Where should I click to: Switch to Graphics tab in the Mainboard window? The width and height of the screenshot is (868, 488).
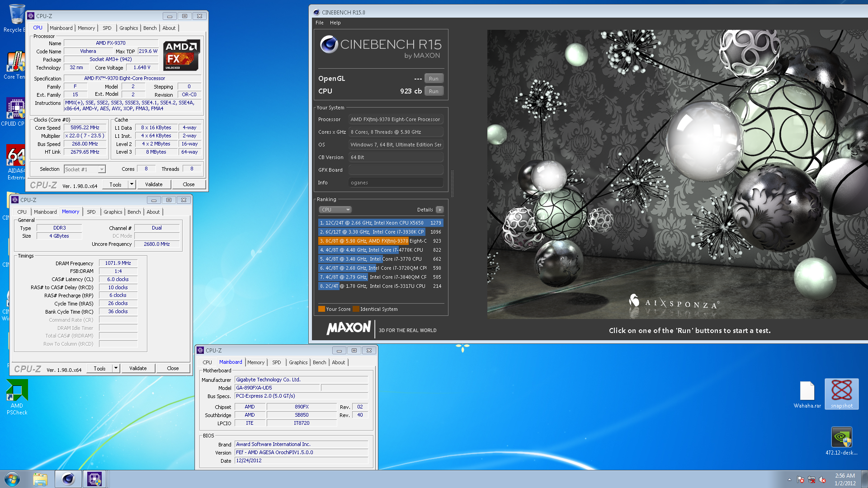pos(298,362)
